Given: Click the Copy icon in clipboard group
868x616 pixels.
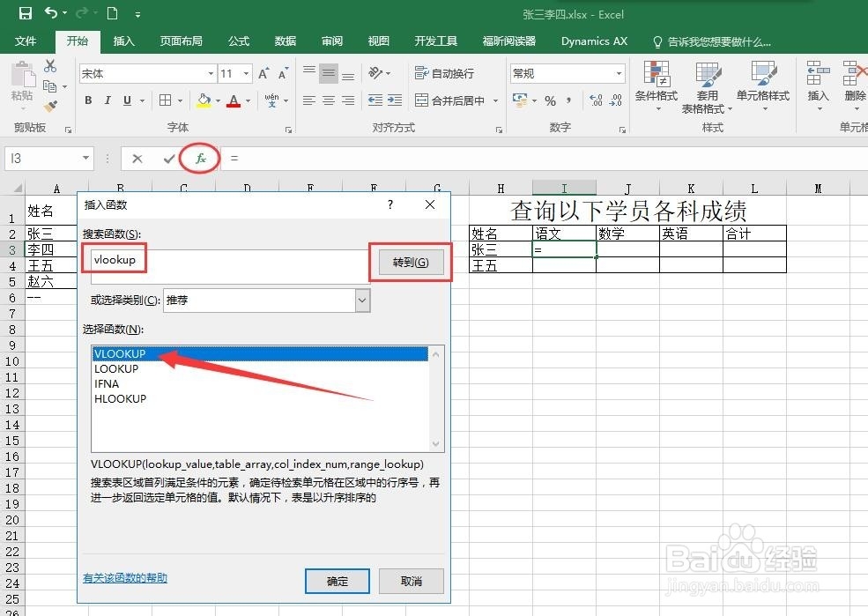Looking at the screenshot, I should point(50,86).
